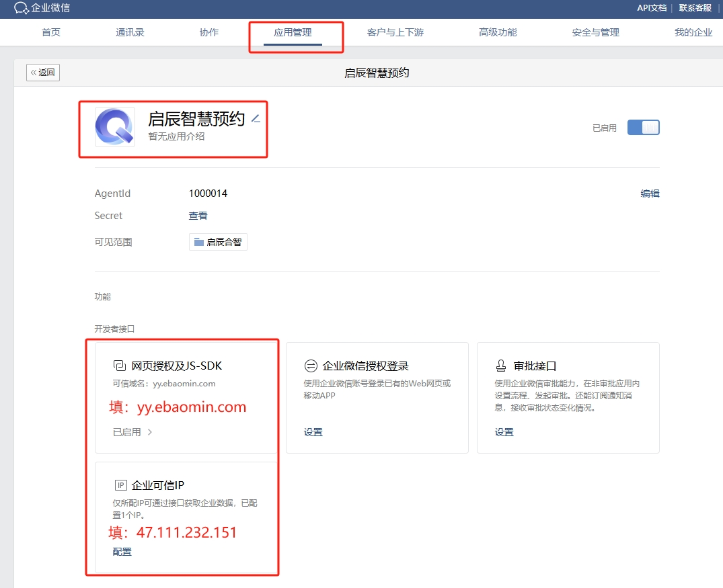Toggle the 已启用 application switch
Screen dimensions: 723x588
point(643,128)
